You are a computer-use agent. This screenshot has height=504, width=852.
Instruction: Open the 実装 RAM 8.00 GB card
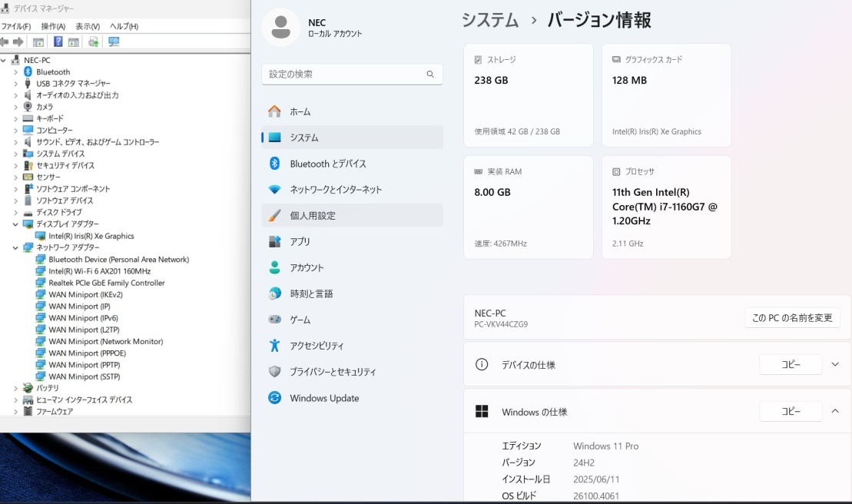pos(528,207)
